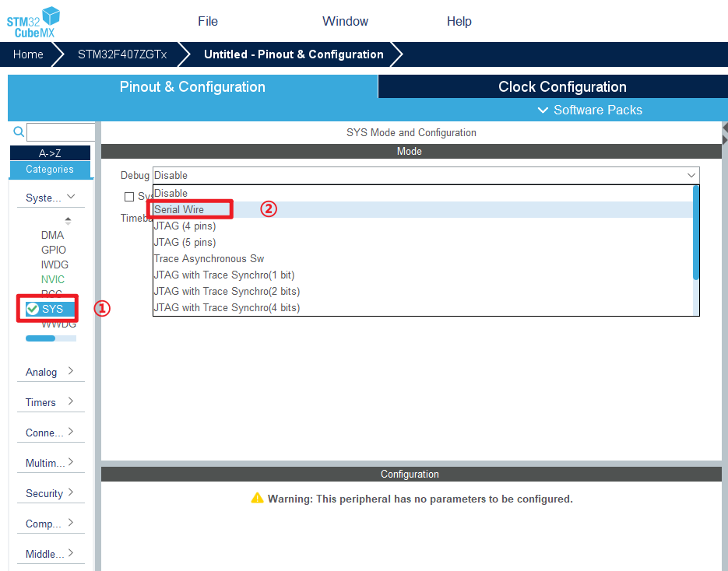Select GPIO in System Core list
This screenshot has width=728, height=571.
(x=54, y=250)
